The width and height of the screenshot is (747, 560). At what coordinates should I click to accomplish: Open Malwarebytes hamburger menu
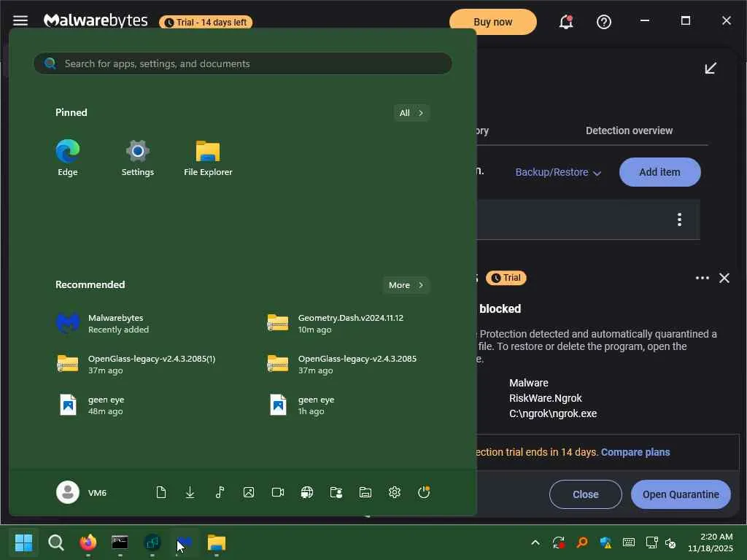[20, 20]
